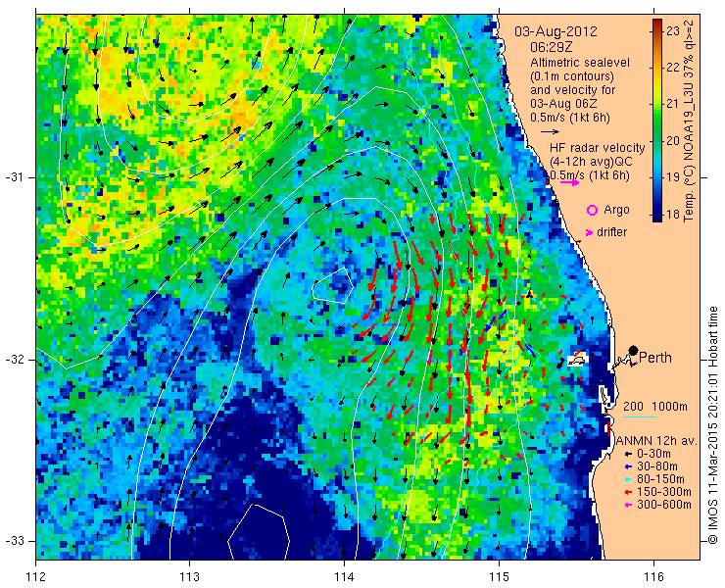Viewport: 725px width, 588px height.
Task: Click the dark blue color bar bottom near 18
Action: (x=657, y=216)
